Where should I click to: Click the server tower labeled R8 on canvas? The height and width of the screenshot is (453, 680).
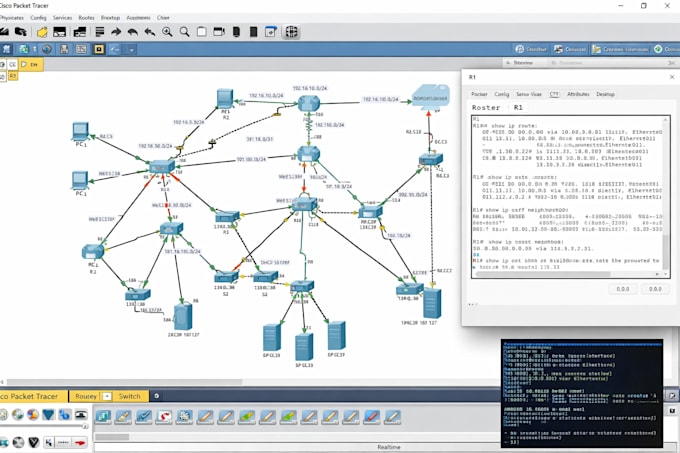[x=183, y=317]
